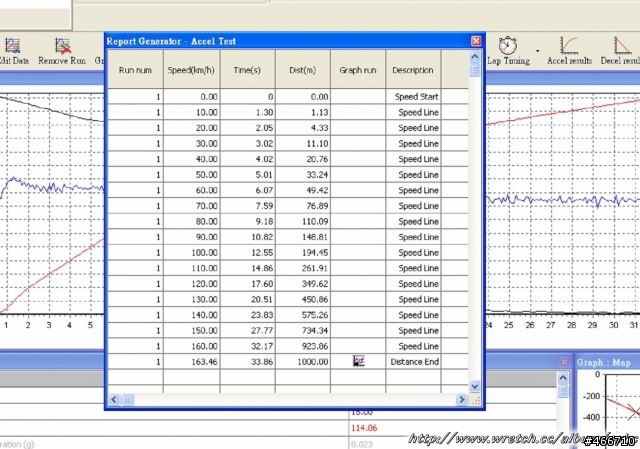This screenshot has width=640, height=449.
Task: Click the Run num column header
Action: pos(135,70)
